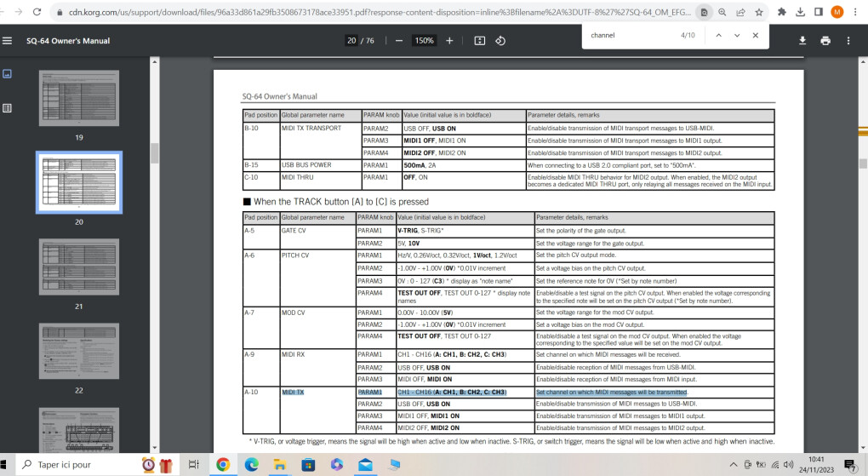Open Chrome downloads panel
This screenshot has width=868, height=476.
tap(800, 12)
